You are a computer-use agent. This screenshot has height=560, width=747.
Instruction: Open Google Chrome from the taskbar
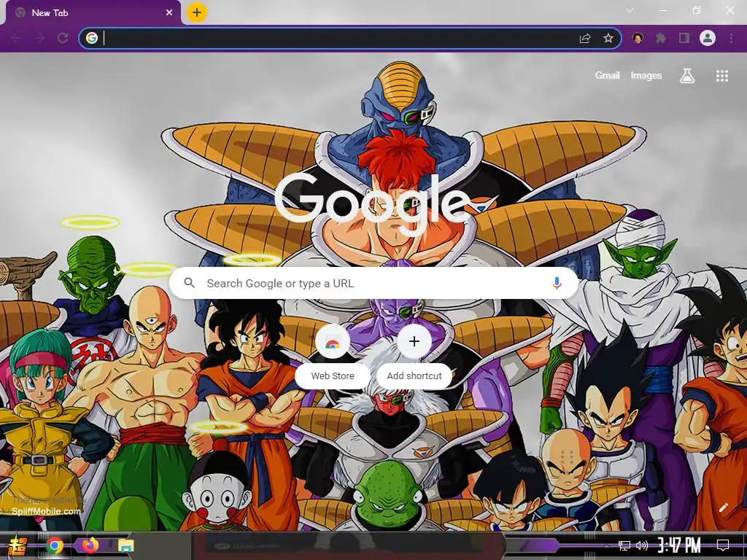pyautogui.click(x=55, y=545)
